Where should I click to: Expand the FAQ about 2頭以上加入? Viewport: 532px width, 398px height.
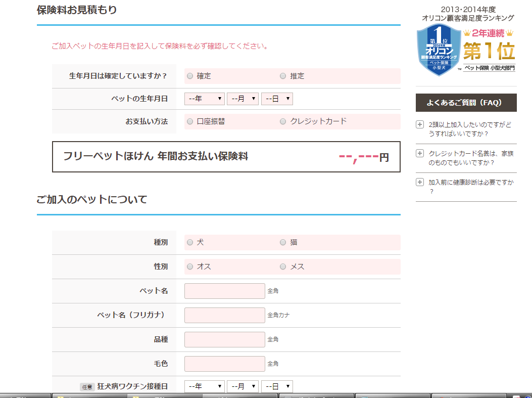(x=420, y=124)
